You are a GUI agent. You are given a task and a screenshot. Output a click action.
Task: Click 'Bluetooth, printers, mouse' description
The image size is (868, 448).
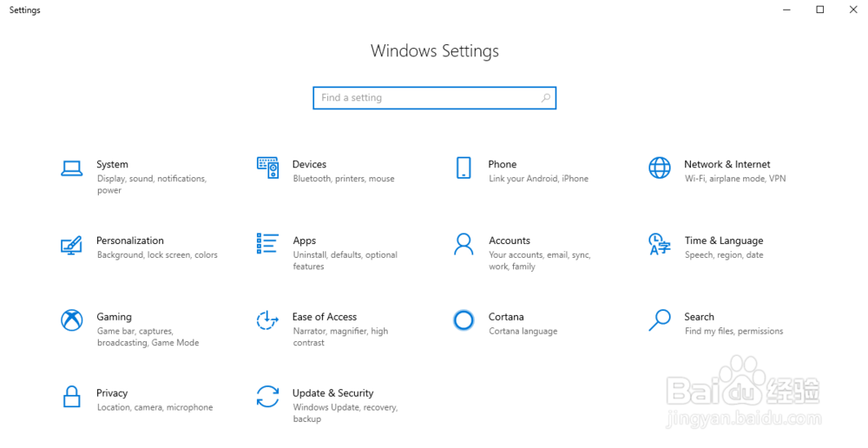click(x=344, y=179)
